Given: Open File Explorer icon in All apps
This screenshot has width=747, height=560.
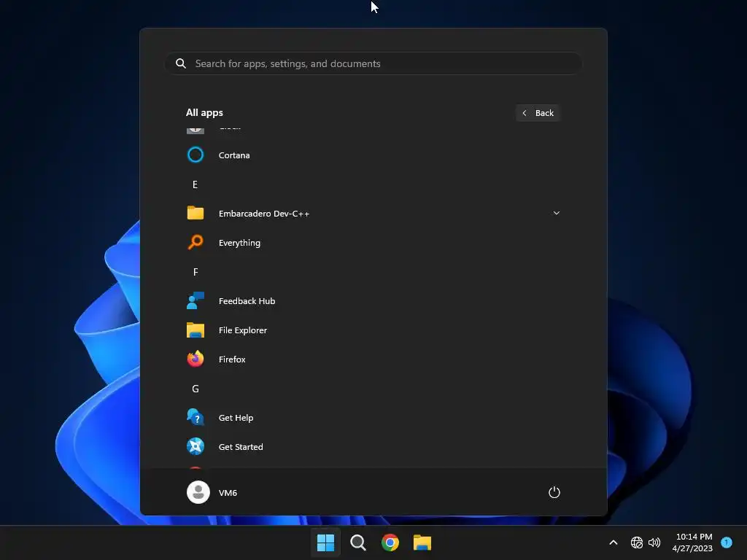Looking at the screenshot, I should (196, 330).
